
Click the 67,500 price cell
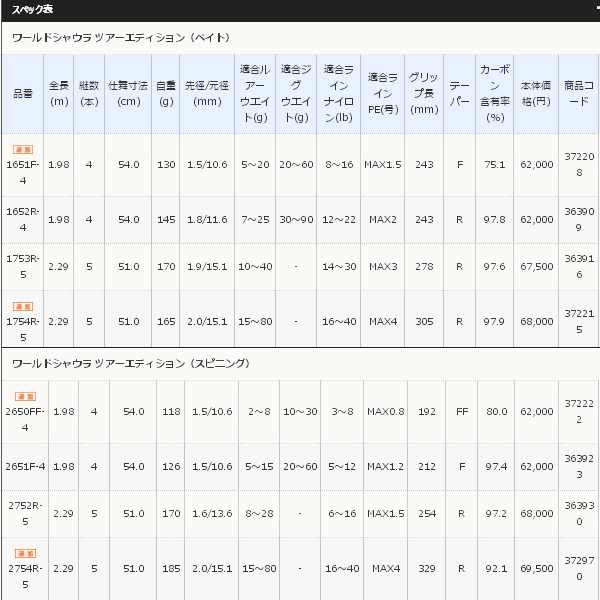click(x=536, y=266)
